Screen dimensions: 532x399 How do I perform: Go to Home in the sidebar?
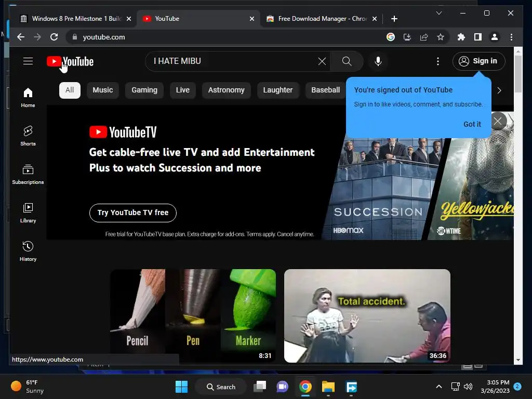28,98
